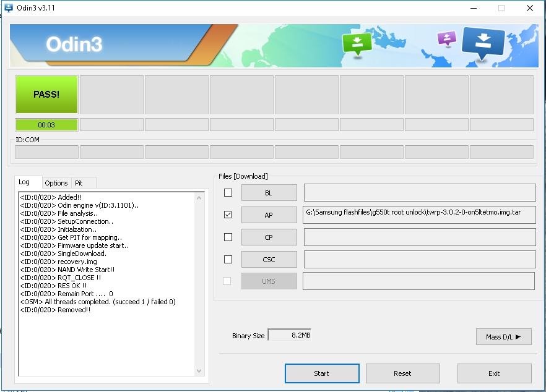Screen dimensions: 546x392
Task: Click the CP file browse button
Action: [269, 237]
